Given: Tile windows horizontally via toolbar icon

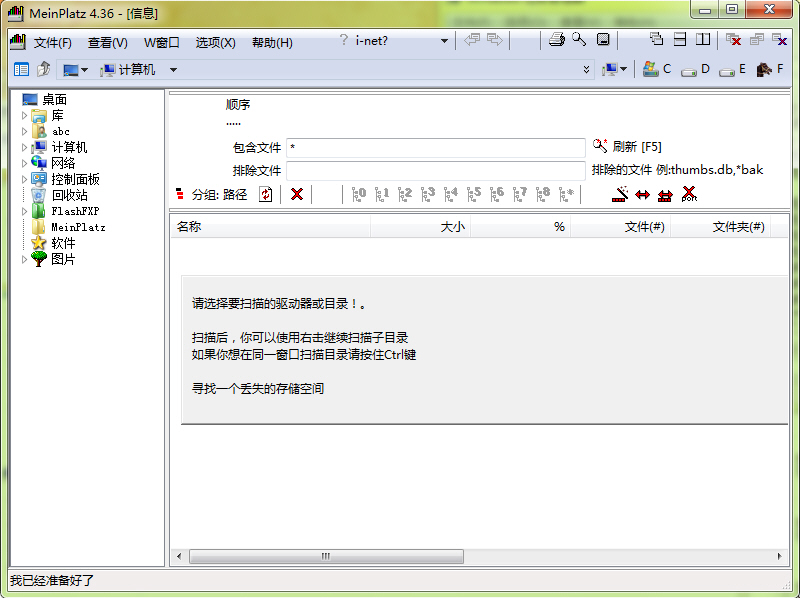Looking at the screenshot, I should 680,39.
